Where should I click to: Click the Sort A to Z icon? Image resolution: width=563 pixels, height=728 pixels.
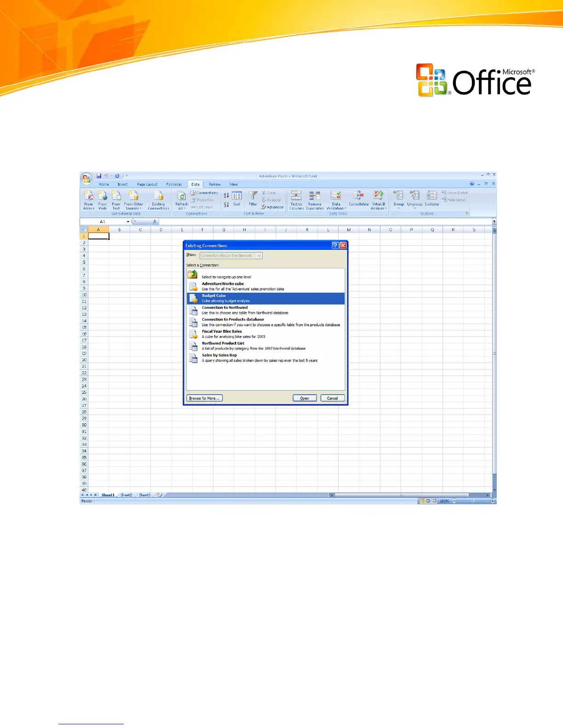tap(226, 195)
